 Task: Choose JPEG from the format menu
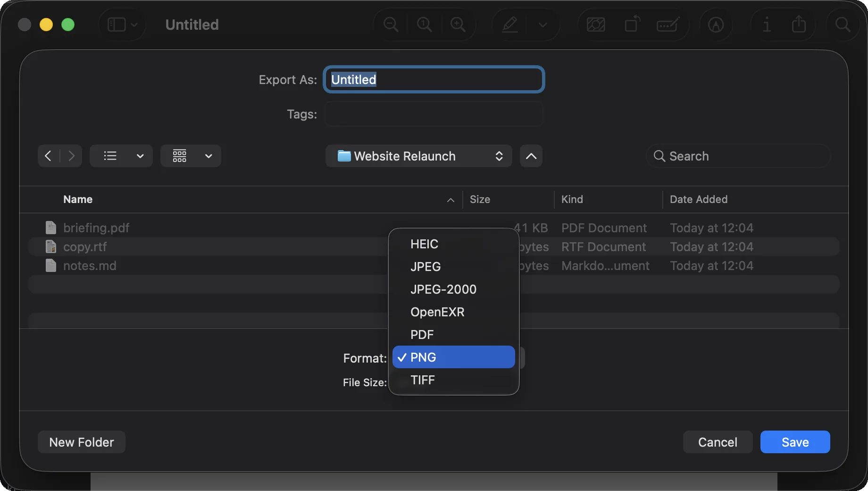(x=454, y=266)
